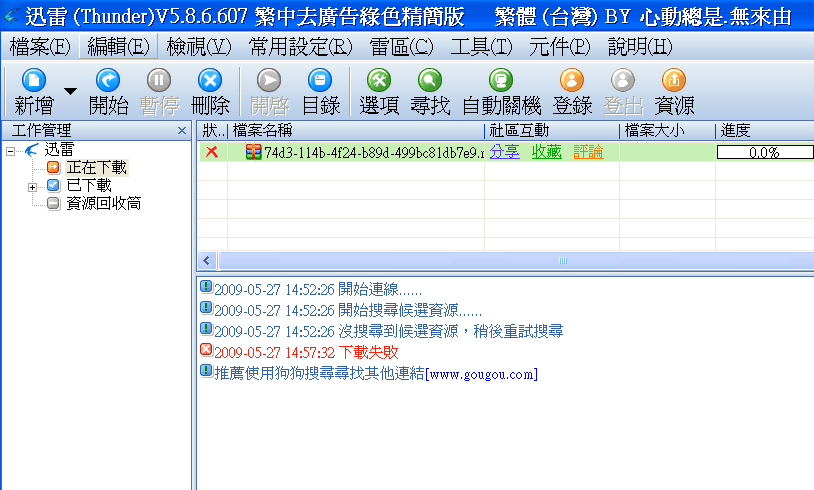Image resolution: width=814 pixels, height=490 pixels.
Task: Open the dropdown arrow beside 新增
Action: pyautogui.click(x=70, y=91)
